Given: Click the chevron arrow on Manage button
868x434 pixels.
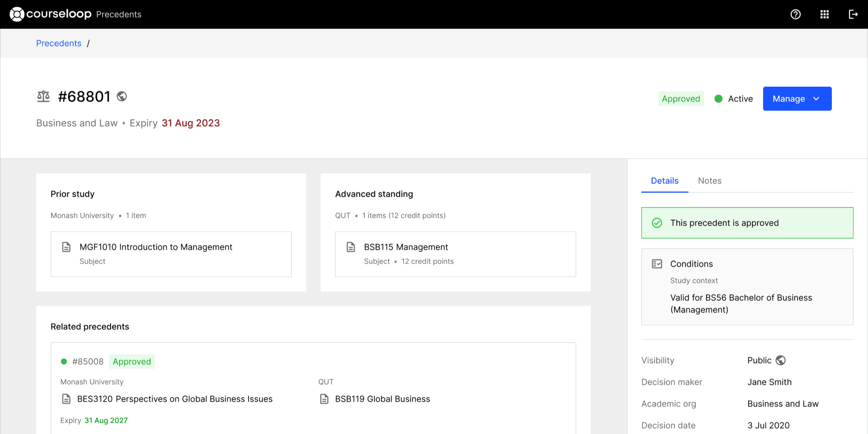Looking at the screenshot, I should pos(816,99).
